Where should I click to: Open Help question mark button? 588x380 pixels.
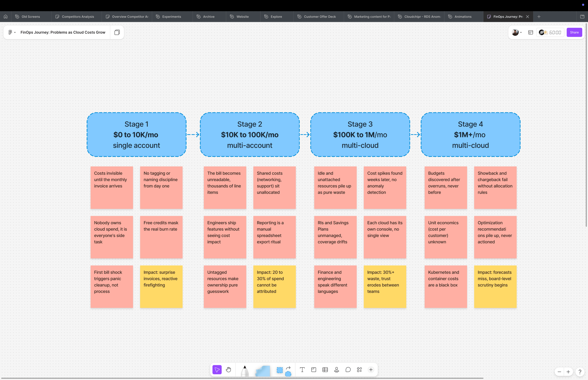coord(580,372)
